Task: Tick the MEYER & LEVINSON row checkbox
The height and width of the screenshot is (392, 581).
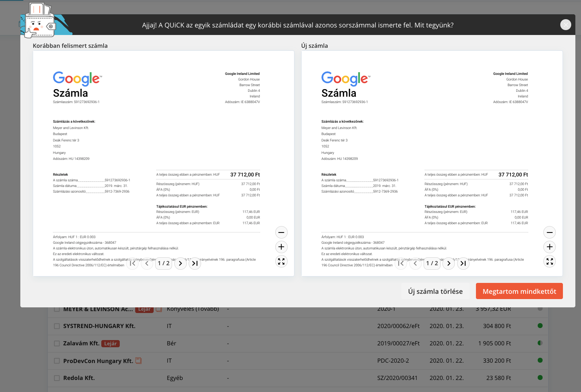Action: (x=57, y=309)
